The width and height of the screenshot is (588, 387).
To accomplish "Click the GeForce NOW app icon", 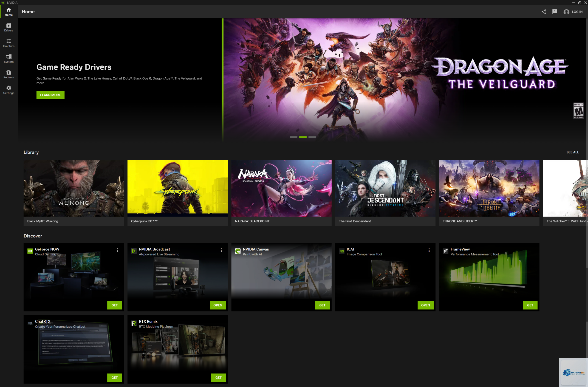I will (30, 251).
